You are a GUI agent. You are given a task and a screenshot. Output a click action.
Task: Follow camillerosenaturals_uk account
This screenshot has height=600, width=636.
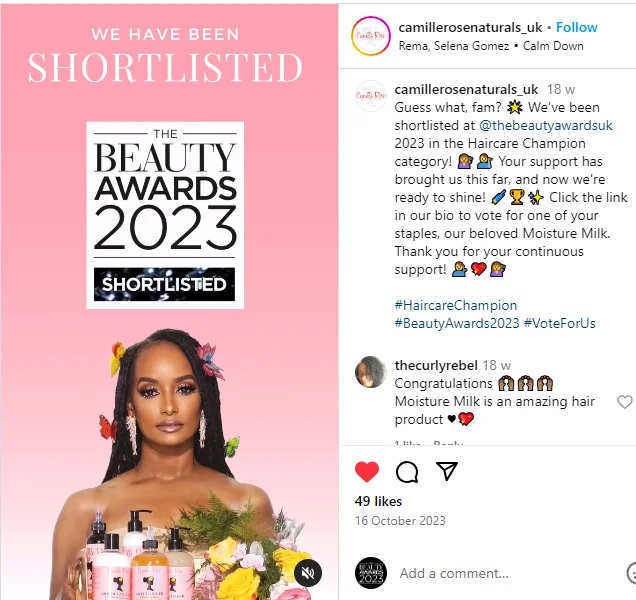(x=576, y=27)
